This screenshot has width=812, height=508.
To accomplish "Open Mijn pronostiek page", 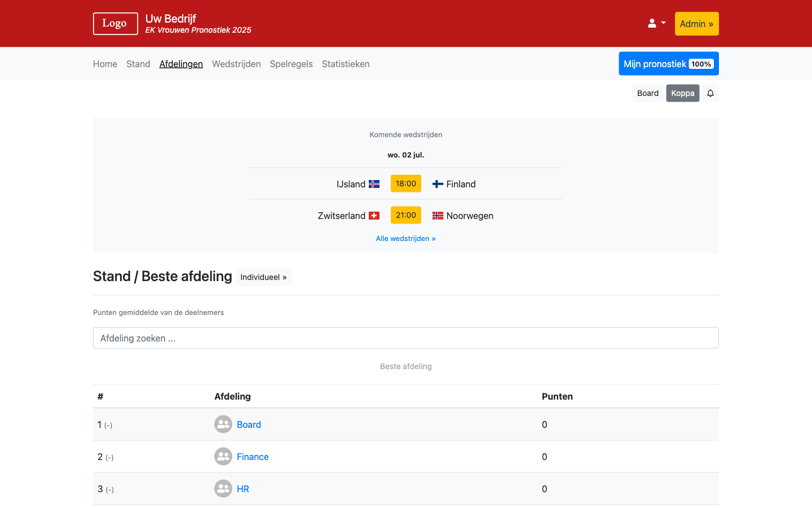I will (668, 64).
